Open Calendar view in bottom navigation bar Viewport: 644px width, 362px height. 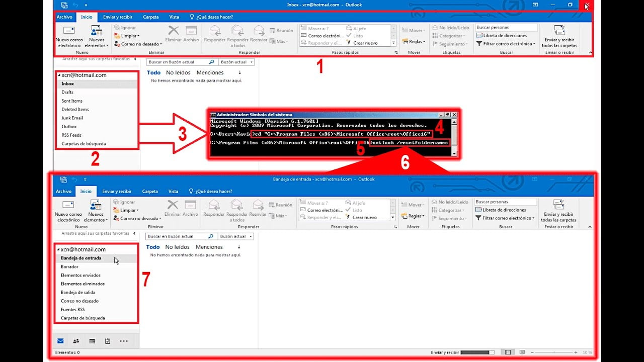pyautogui.click(x=92, y=341)
